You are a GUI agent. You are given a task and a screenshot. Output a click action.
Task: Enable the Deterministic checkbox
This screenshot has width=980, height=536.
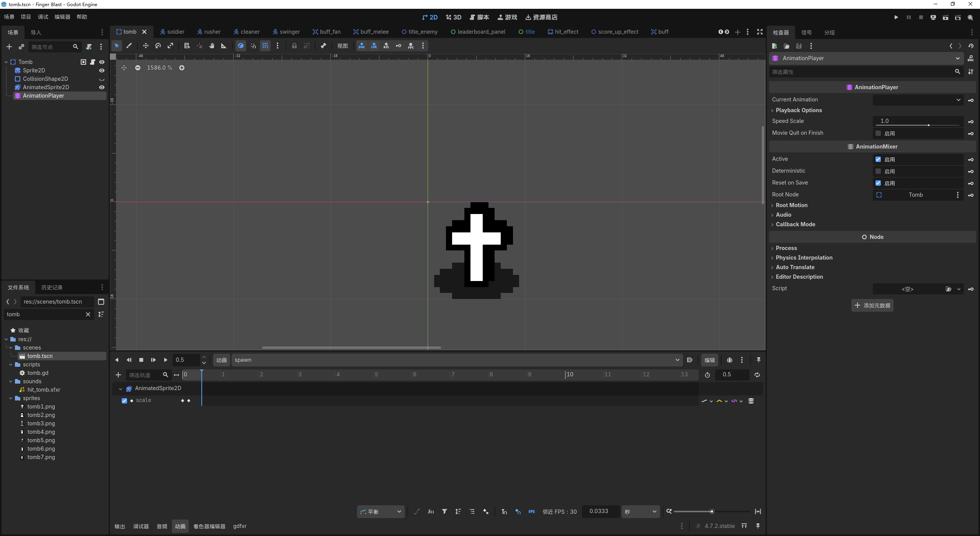pyautogui.click(x=878, y=172)
